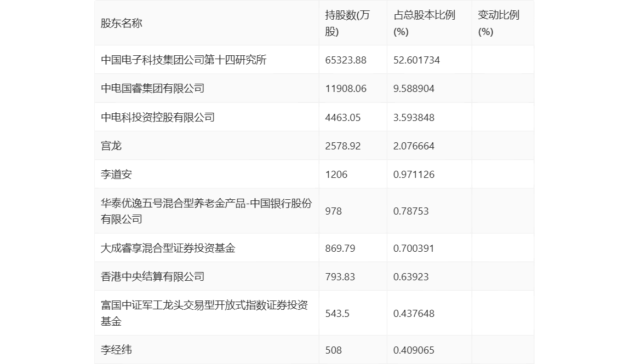Select shareholder 李经纬

click(x=116, y=350)
